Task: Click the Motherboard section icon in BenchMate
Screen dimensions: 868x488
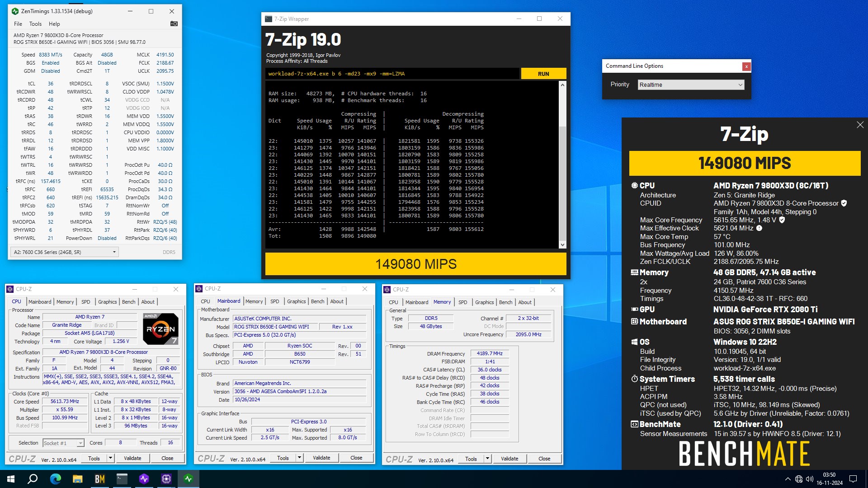Action: click(x=634, y=322)
